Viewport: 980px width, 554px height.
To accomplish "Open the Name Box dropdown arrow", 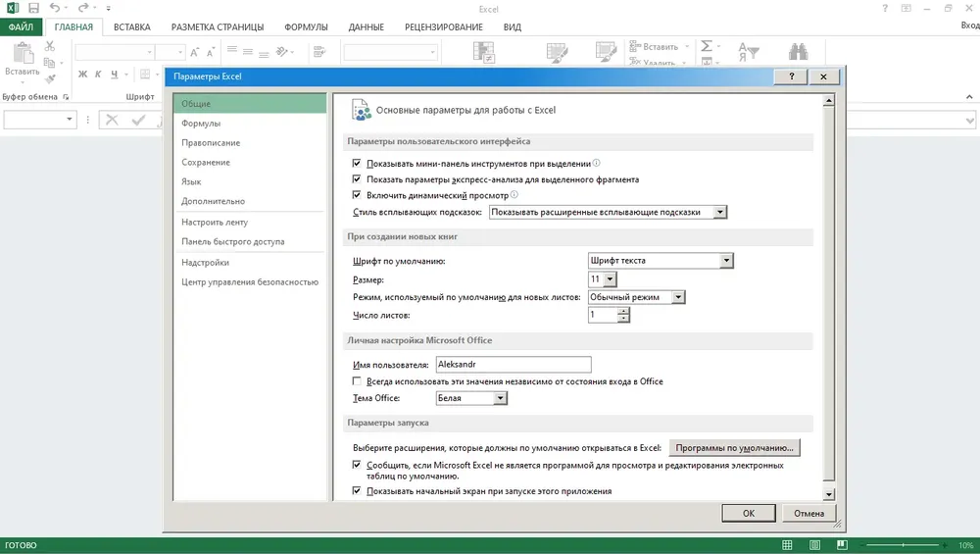I will (70, 119).
